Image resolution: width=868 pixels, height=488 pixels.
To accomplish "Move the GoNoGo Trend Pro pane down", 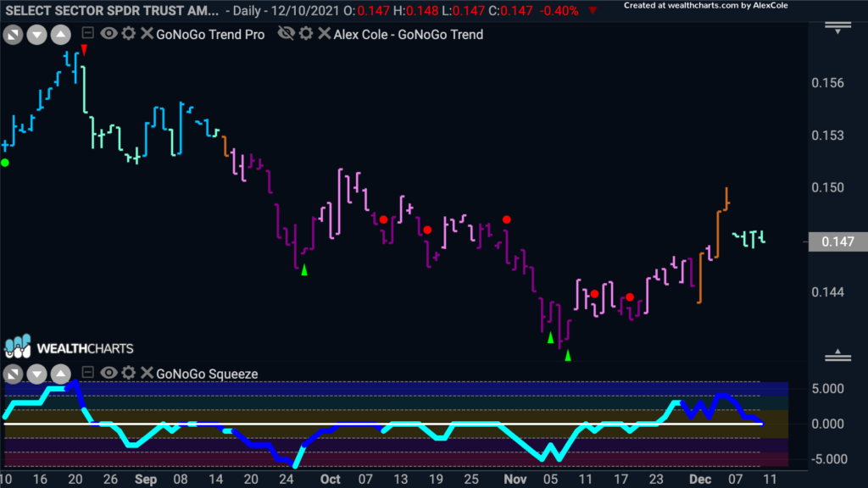I will point(36,35).
